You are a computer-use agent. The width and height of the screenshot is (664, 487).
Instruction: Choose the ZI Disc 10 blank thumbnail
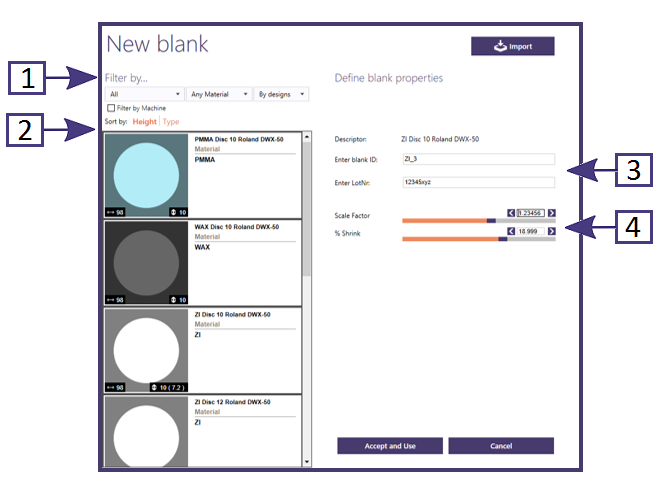tap(147, 351)
